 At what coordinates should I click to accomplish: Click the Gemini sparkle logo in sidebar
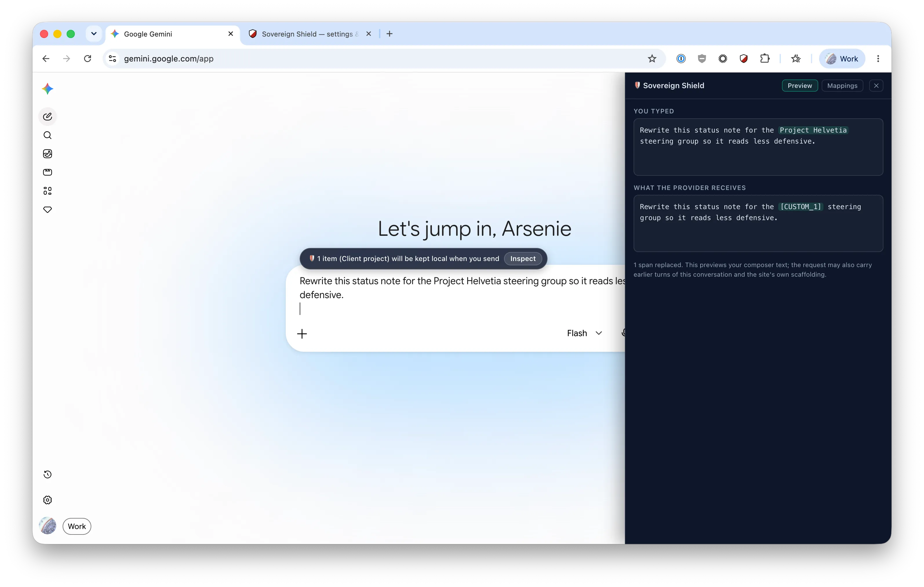48,89
